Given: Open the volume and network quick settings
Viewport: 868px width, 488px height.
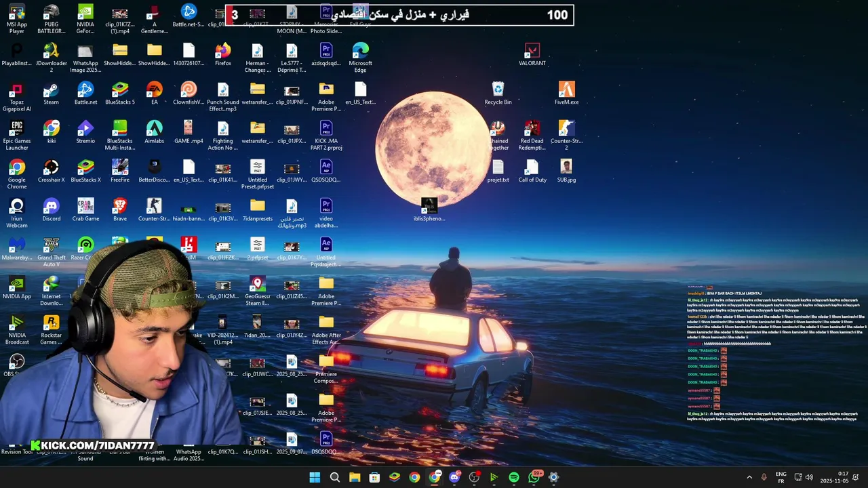Looking at the screenshot, I should click(804, 477).
